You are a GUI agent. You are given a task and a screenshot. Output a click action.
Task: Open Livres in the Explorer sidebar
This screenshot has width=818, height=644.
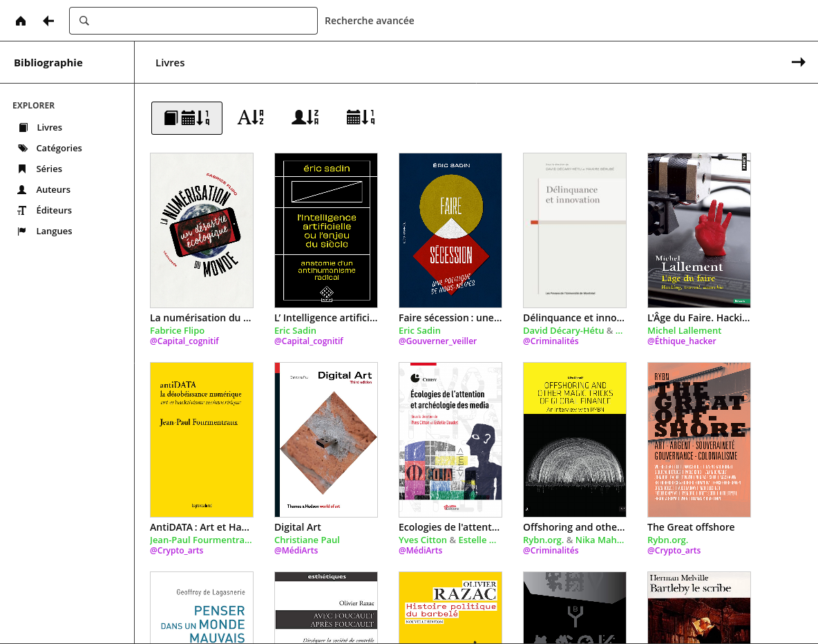pyautogui.click(x=50, y=127)
